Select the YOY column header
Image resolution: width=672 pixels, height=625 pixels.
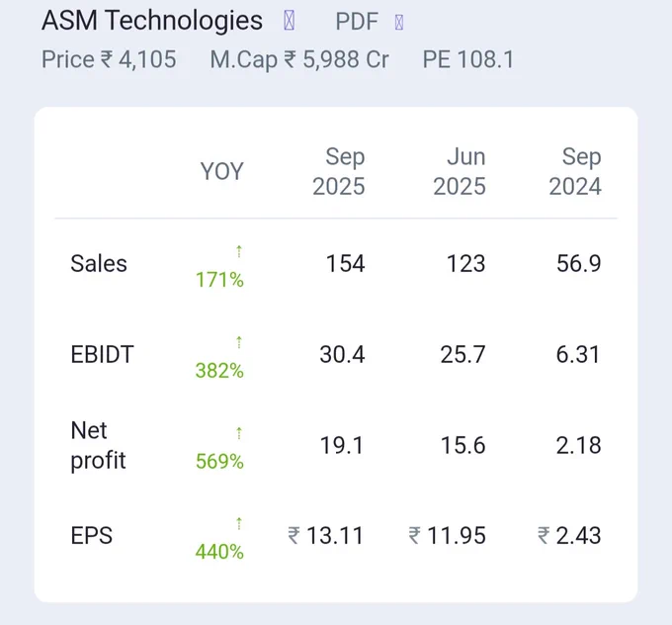pyautogui.click(x=222, y=171)
